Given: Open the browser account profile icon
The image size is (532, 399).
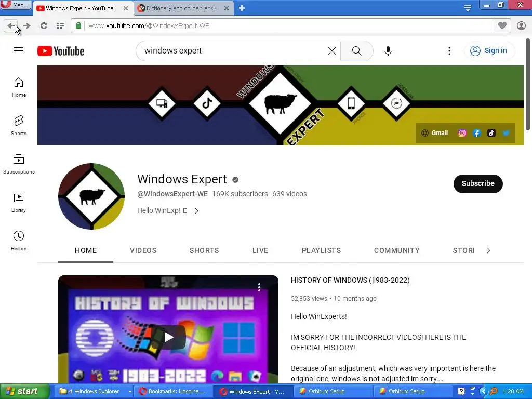Looking at the screenshot, I should click(521, 25).
